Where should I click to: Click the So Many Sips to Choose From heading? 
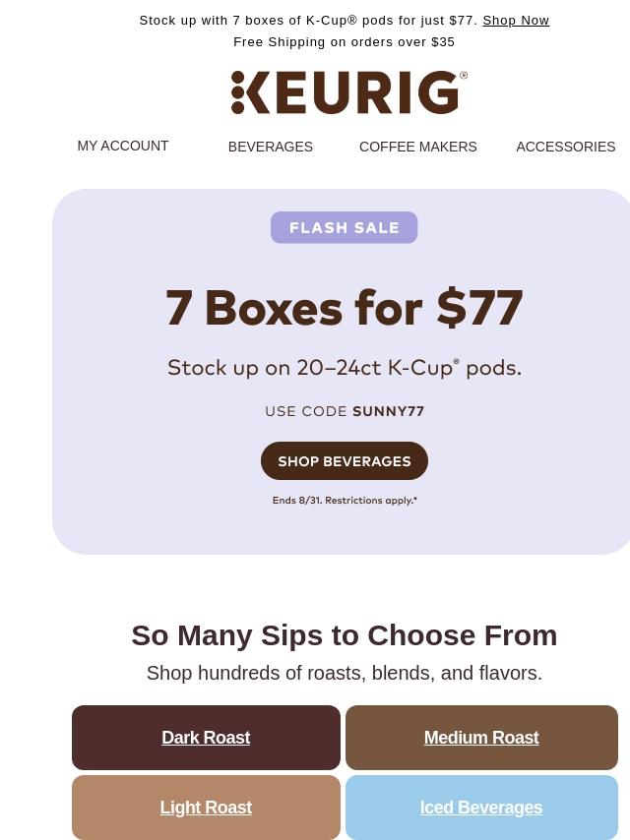pyautogui.click(x=345, y=635)
